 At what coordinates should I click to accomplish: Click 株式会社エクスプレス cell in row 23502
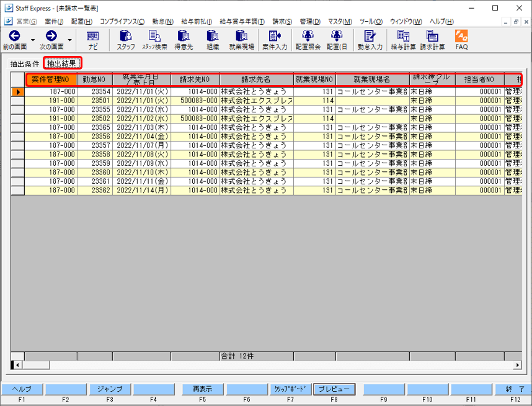pos(257,119)
